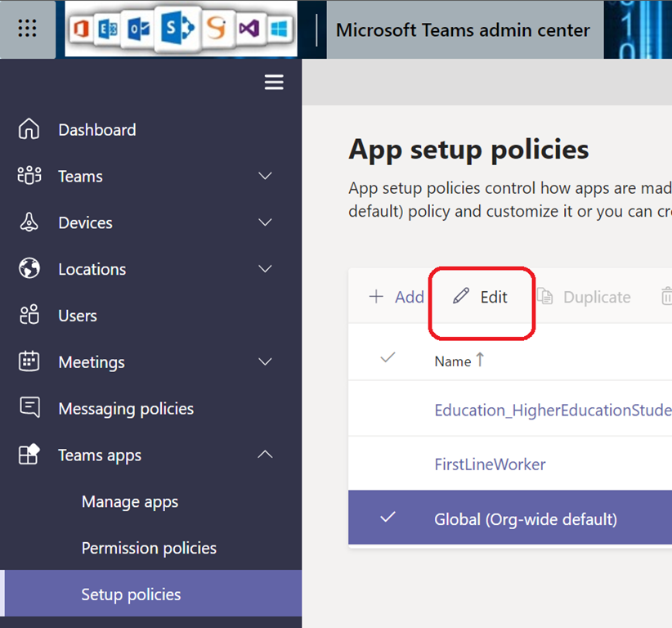Click the Dashboard home icon
This screenshot has height=628, width=672.
point(29,129)
